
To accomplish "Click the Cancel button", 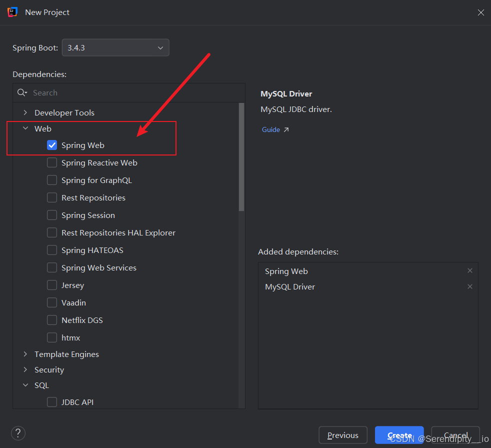I will click(x=455, y=435).
